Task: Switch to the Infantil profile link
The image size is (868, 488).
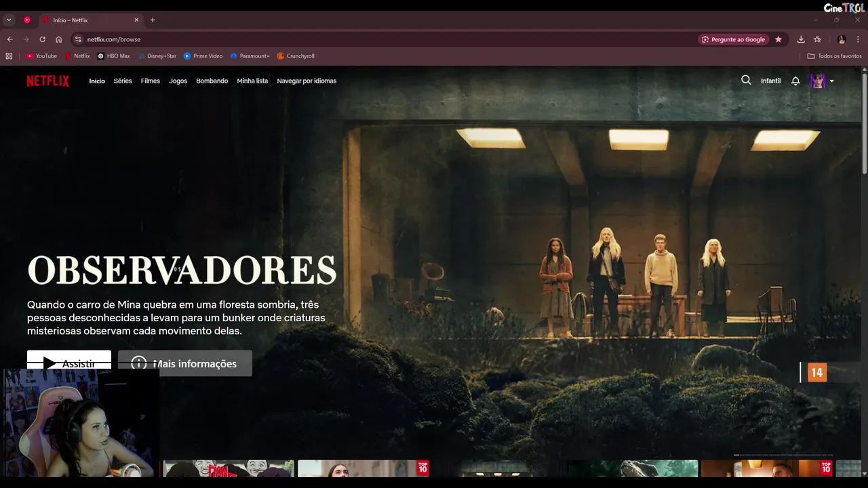Action: [x=770, y=81]
